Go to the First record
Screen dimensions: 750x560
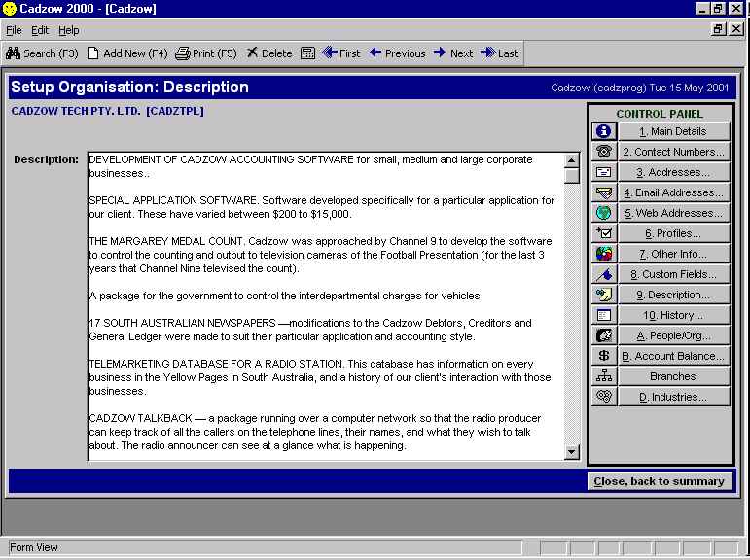click(x=341, y=53)
